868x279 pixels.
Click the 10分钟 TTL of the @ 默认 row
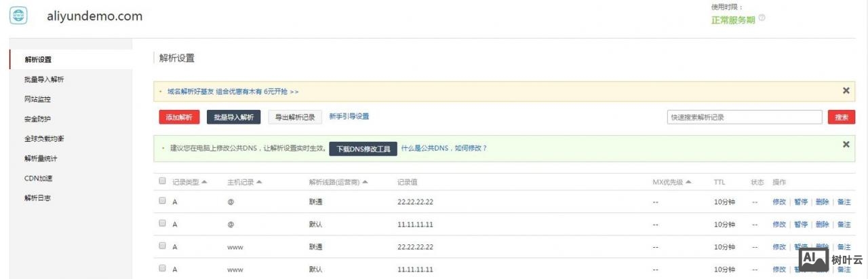point(724,224)
